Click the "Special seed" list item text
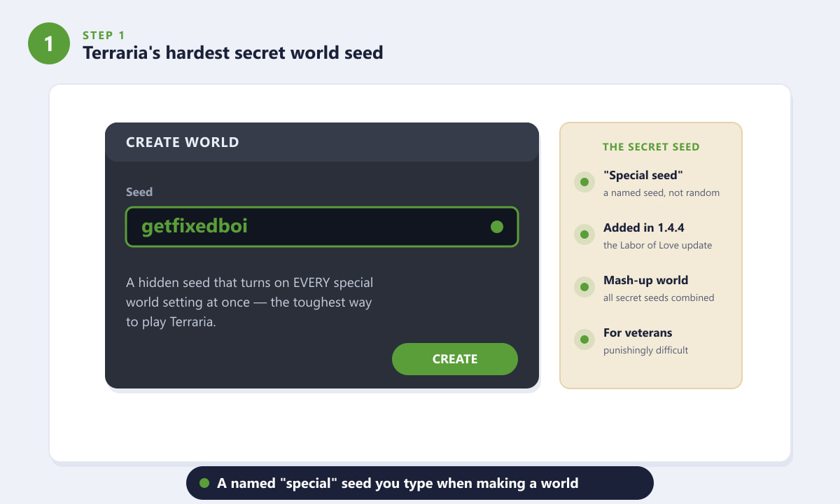Viewport: 840px width, 504px height. [x=643, y=175]
